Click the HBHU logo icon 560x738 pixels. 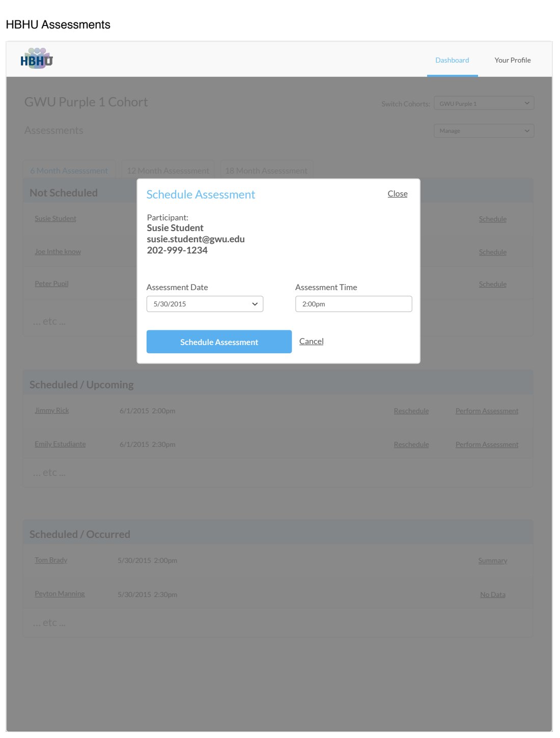click(37, 59)
